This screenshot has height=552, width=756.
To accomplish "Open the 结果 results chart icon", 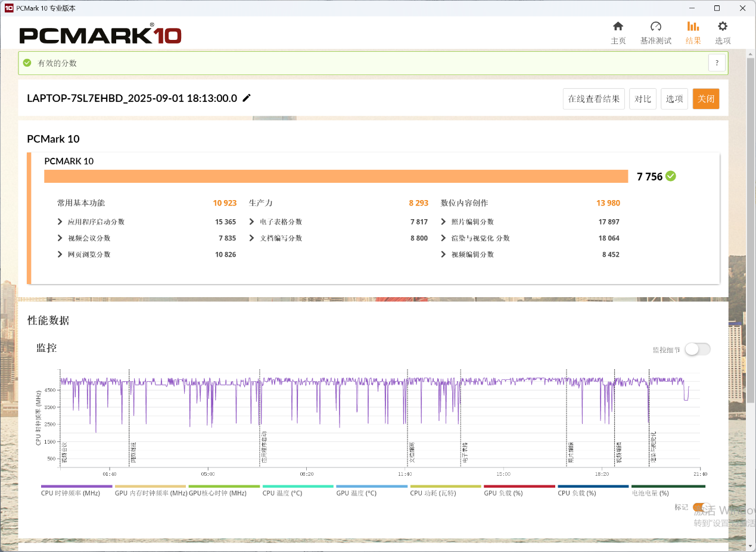I will point(693,27).
